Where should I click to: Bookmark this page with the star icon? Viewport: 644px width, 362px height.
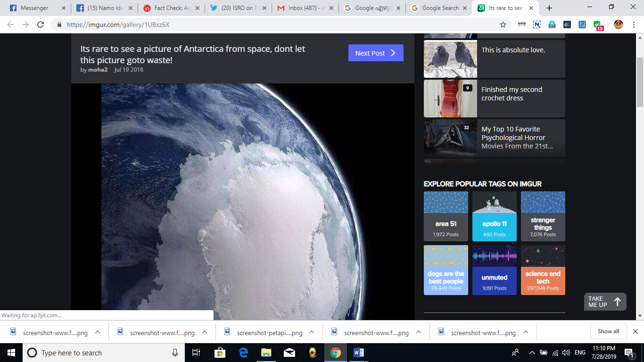coord(503,25)
